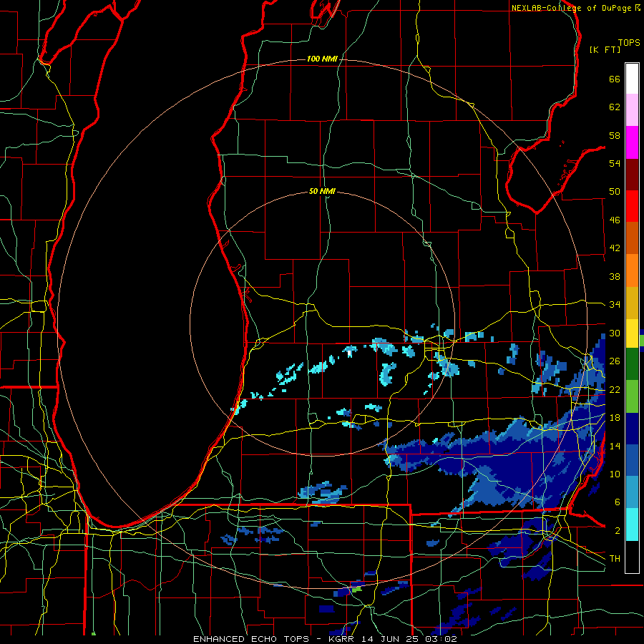Select the "62" legend value
The width and height of the screenshot is (644, 644).
[615, 107]
